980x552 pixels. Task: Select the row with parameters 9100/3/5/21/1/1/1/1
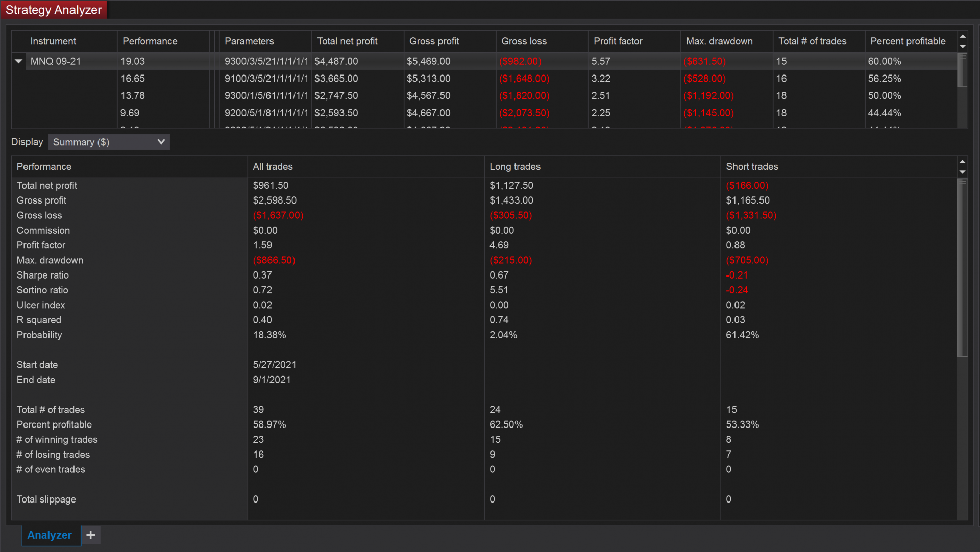click(x=266, y=79)
